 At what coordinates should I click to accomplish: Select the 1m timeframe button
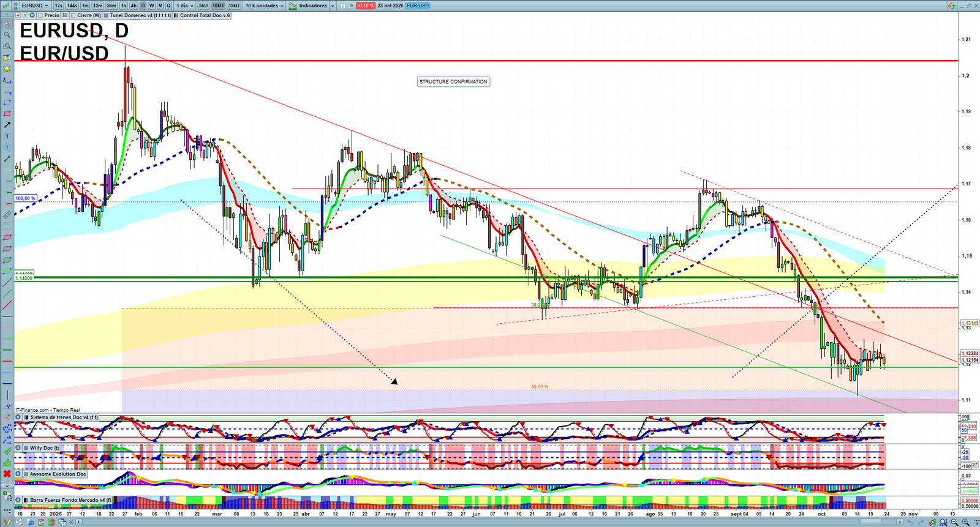tap(85, 6)
